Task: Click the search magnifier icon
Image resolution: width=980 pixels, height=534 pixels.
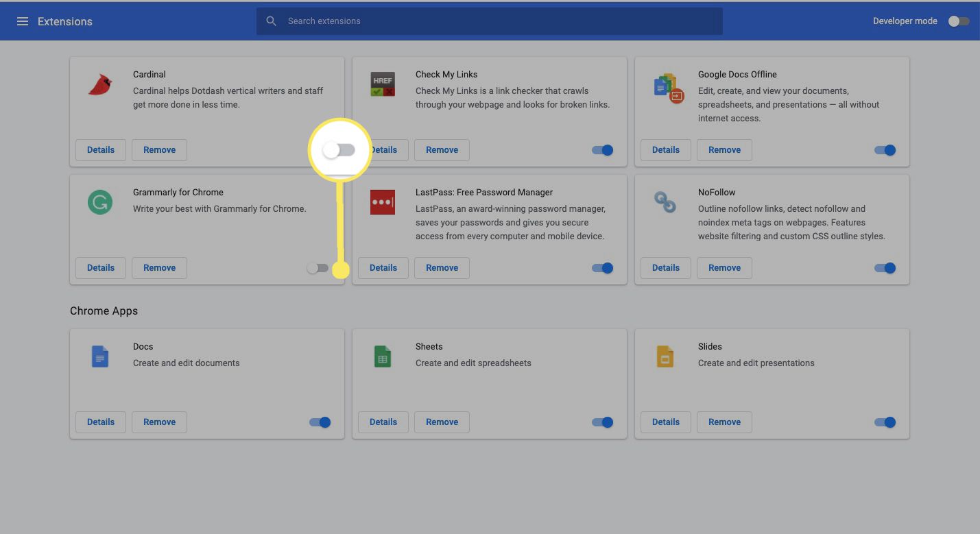Action: pos(272,21)
